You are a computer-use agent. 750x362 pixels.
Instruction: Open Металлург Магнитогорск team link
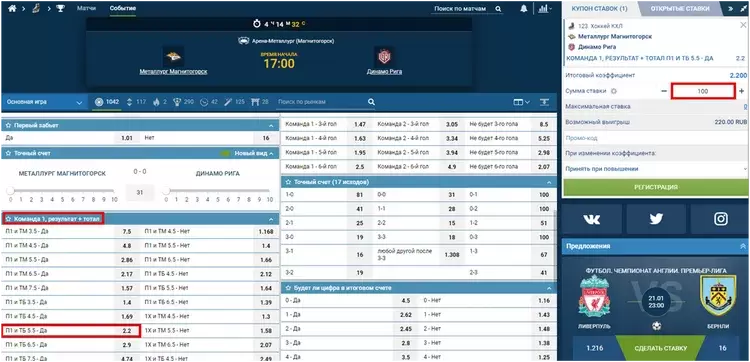tap(173, 72)
